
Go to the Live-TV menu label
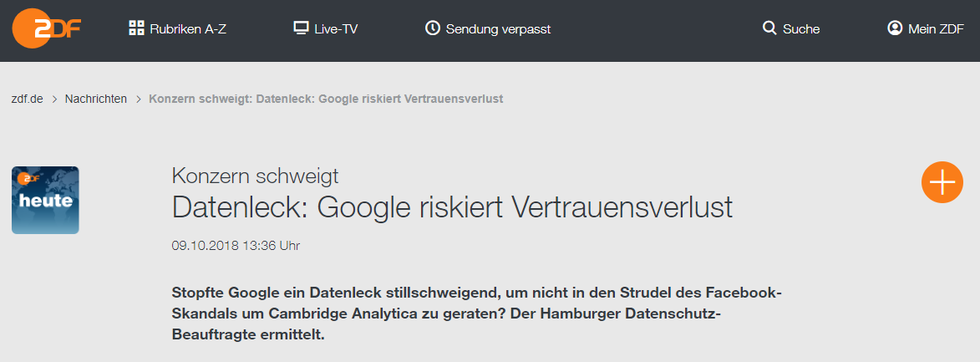(x=336, y=28)
